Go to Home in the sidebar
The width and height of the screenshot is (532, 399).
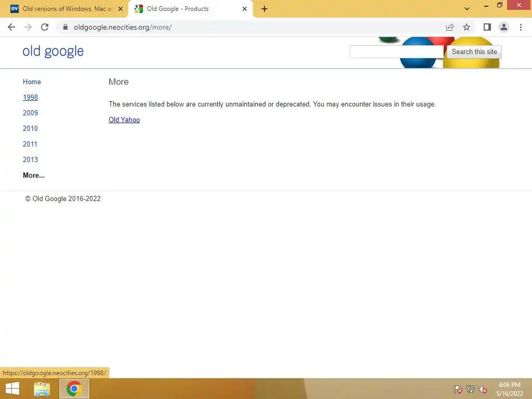[32, 82]
